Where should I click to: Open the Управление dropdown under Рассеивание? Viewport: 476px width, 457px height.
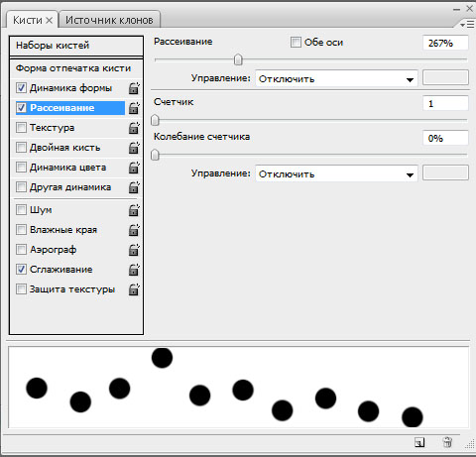click(336, 78)
